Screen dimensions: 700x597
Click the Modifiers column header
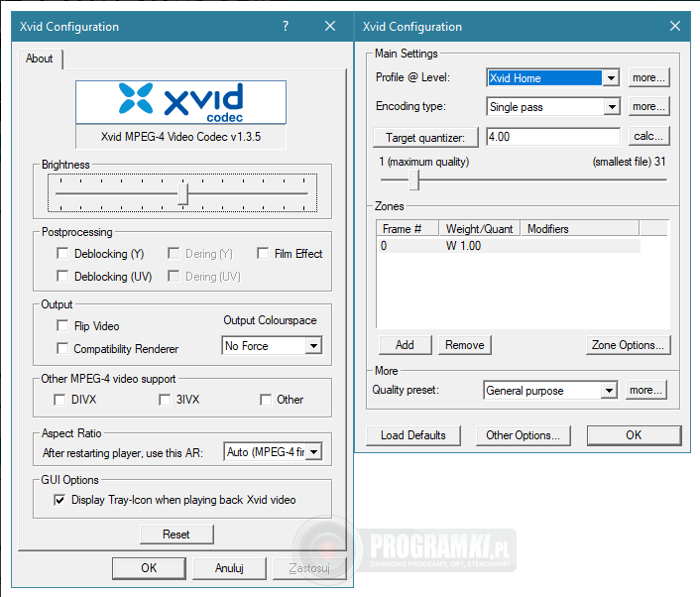(579, 229)
